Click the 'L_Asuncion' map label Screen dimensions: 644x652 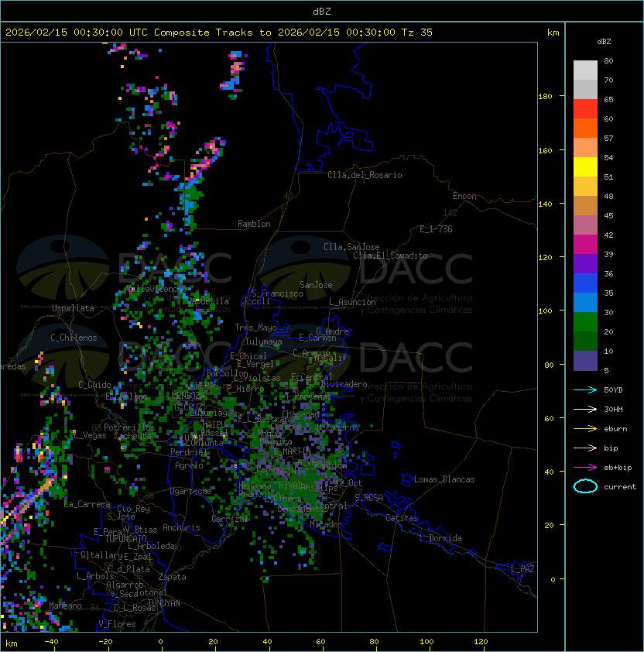352,302
